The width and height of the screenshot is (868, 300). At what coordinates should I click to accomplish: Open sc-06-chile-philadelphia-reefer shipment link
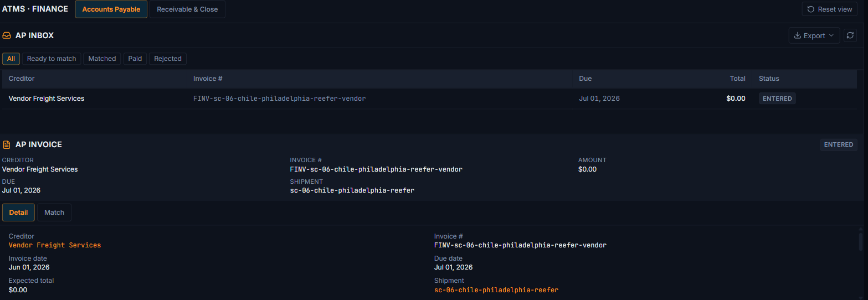[496, 290]
